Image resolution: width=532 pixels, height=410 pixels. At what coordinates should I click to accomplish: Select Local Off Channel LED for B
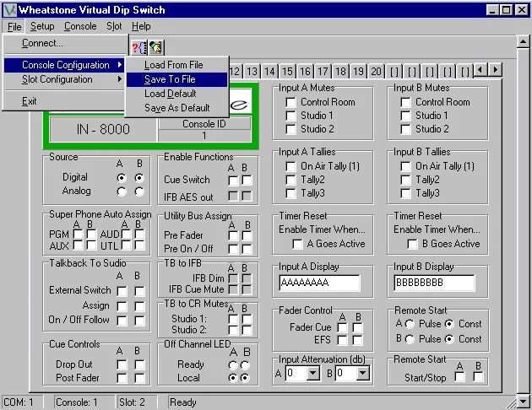[245, 378]
